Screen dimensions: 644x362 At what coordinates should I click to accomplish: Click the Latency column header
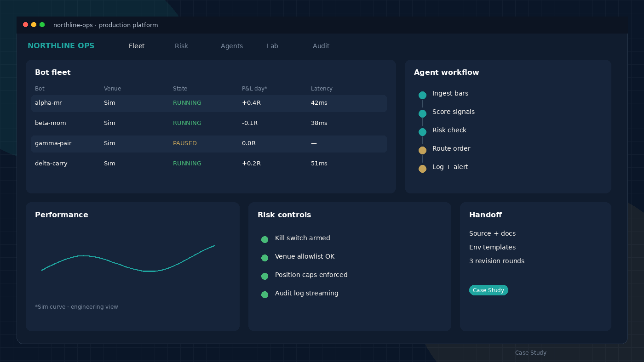tap(322, 89)
